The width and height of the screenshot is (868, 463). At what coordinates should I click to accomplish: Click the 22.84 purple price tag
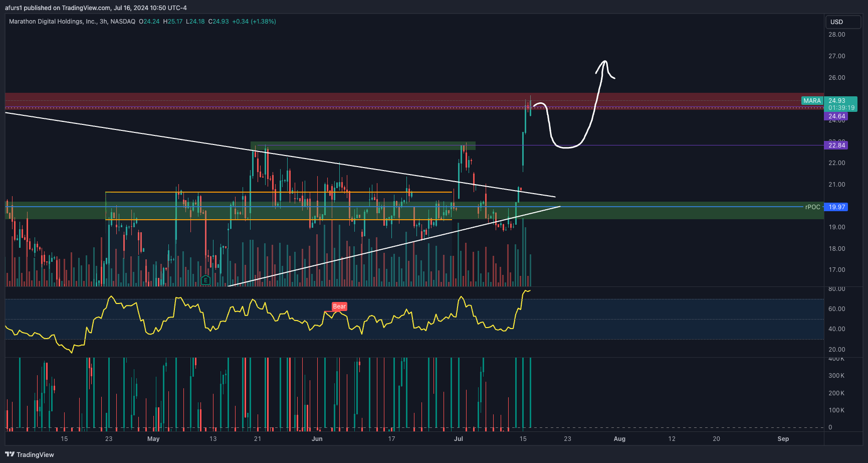pyautogui.click(x=836, y=145)
